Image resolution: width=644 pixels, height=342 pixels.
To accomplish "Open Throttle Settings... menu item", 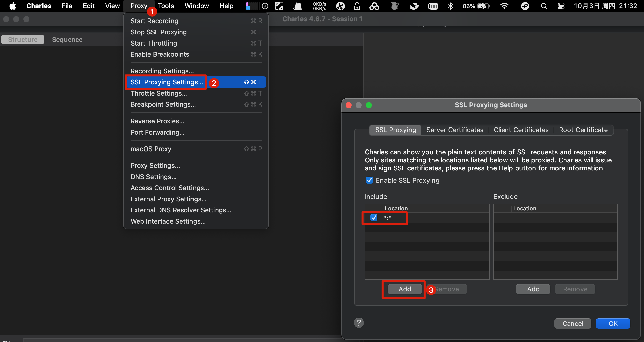I will [196, 93].
